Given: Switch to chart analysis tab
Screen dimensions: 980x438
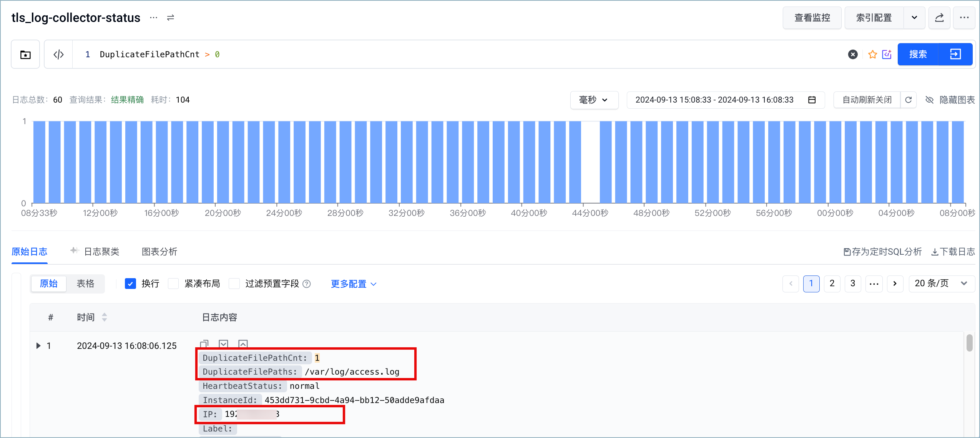Looking at the screenshot, I should click(159, 252).
